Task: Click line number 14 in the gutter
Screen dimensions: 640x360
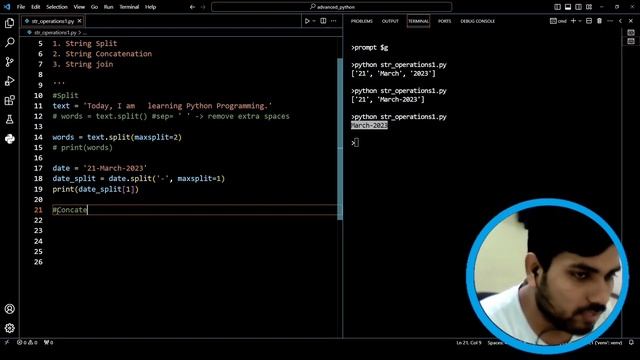Action: pyautogui.click(x=38, y=137)
